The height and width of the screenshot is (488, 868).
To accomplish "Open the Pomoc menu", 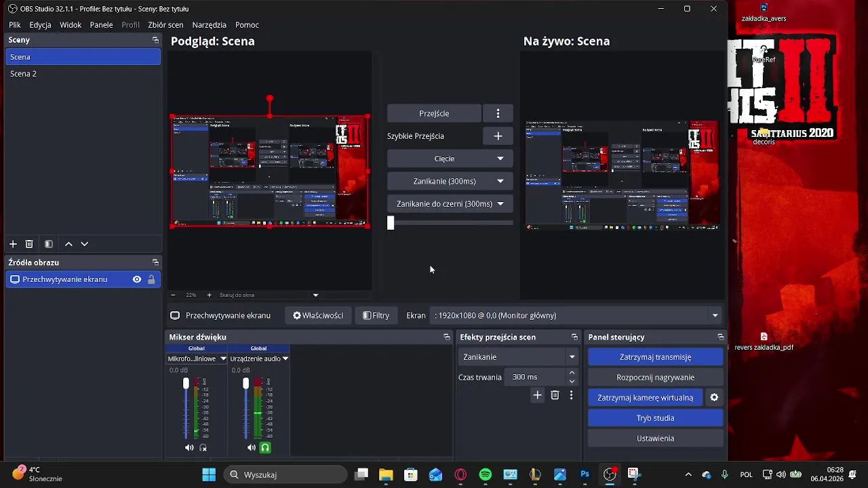I will (x=247, y=25).
